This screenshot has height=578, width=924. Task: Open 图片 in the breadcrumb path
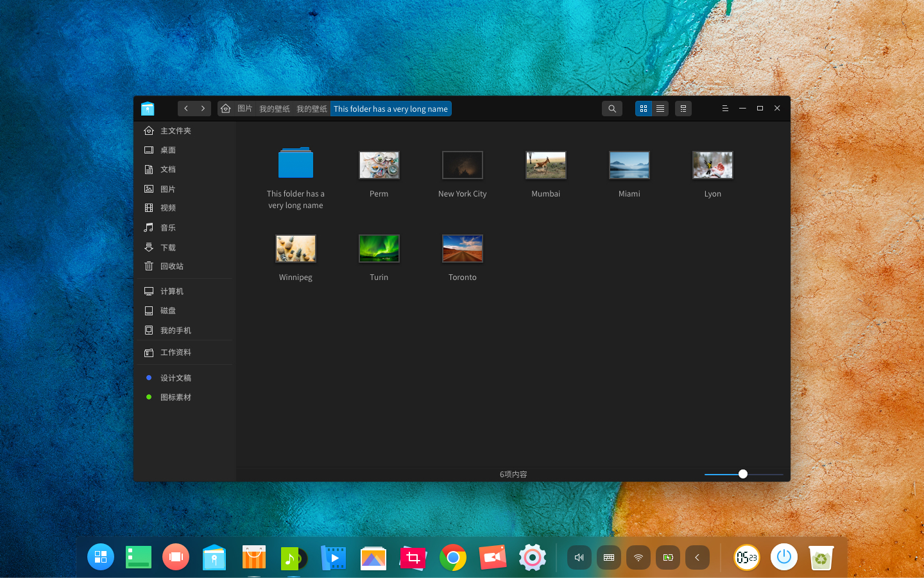click(x=243, y=109)
